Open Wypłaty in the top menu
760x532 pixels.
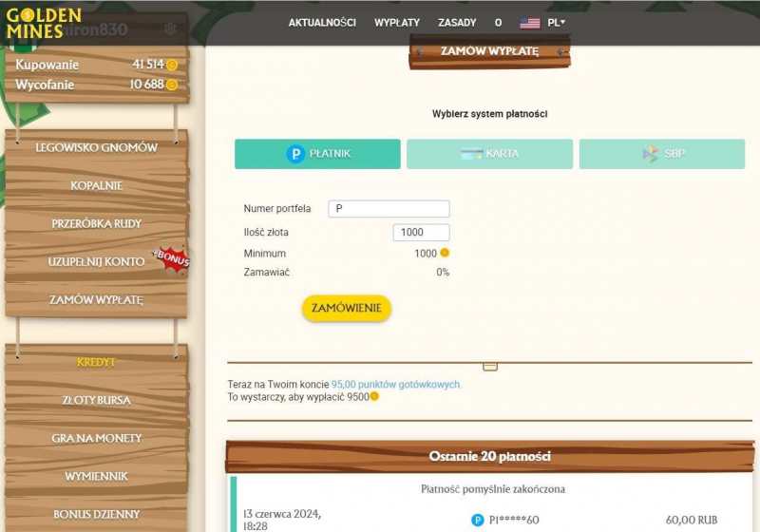[x=397, y=23]
